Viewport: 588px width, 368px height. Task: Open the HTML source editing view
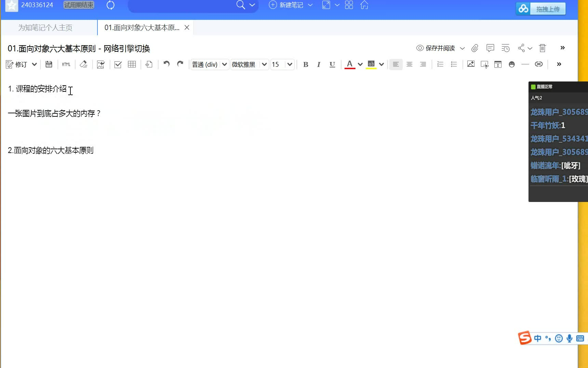pos(66,64)
